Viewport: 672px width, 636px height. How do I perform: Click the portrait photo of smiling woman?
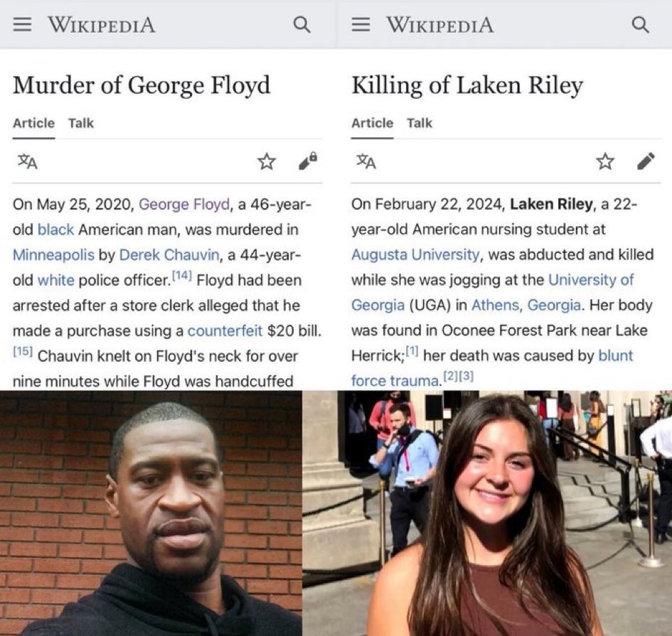pos(487,513)
